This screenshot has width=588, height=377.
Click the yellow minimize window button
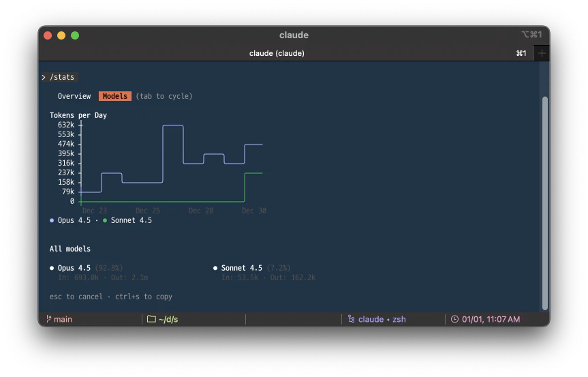(x=61, y=35)
